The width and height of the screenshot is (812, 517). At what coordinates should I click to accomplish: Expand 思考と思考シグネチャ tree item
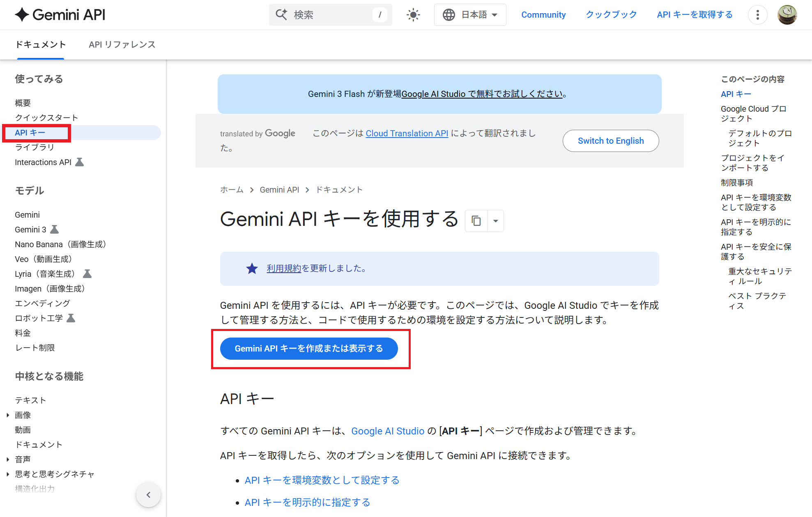coord(8,474)
